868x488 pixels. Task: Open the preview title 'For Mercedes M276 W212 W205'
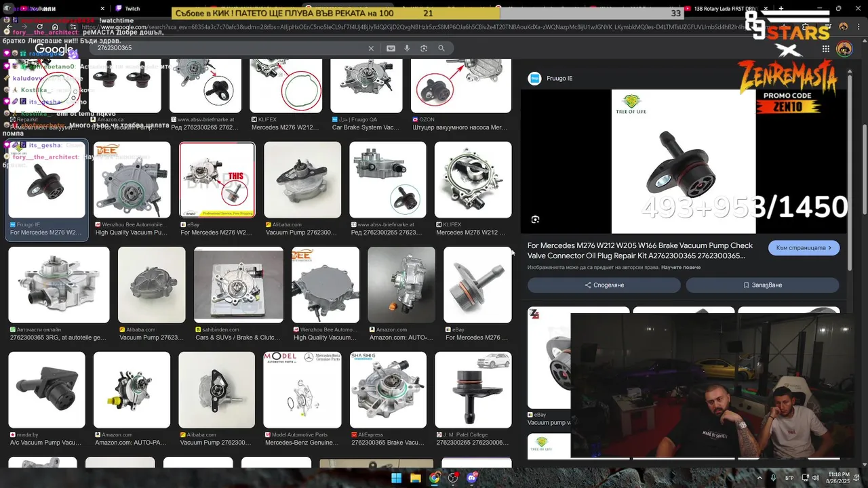(x=640, y=251)
